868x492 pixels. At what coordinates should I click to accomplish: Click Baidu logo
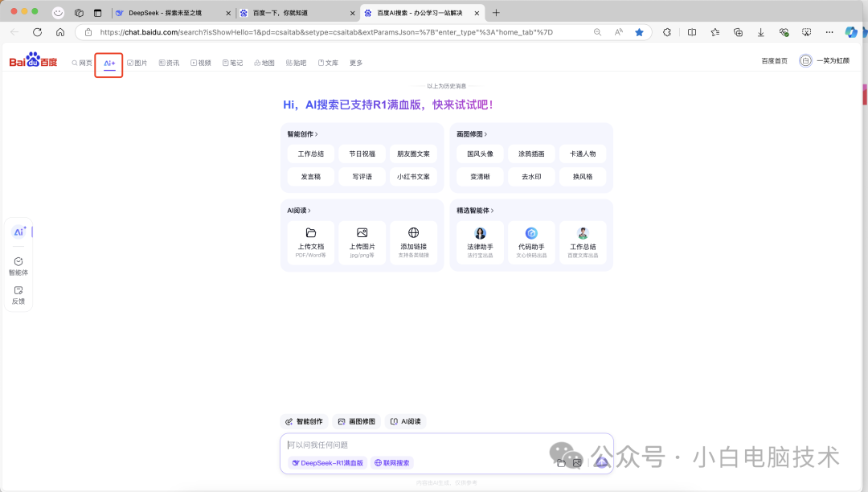tap(33, 60)
